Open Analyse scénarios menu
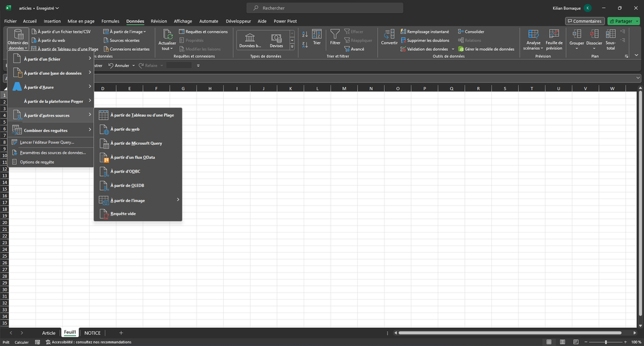The width and height of the screenshot is (644, 346). coord(533,39)
